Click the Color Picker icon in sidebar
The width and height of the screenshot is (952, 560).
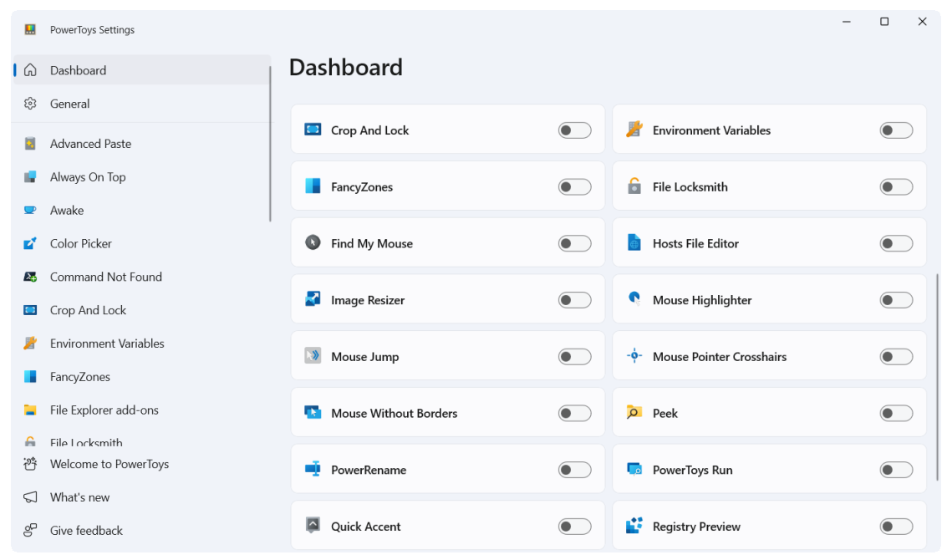tap(30, 243)
